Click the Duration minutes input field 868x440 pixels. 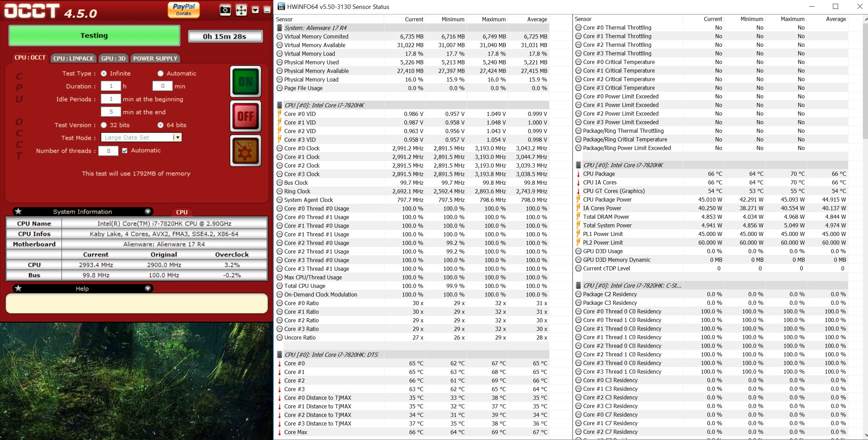click(162, 86)
